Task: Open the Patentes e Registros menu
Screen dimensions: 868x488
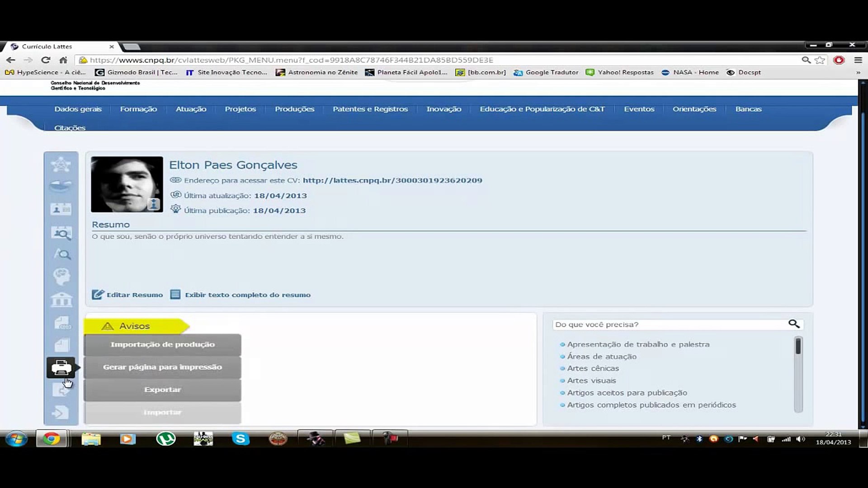Action: (370, 109)
